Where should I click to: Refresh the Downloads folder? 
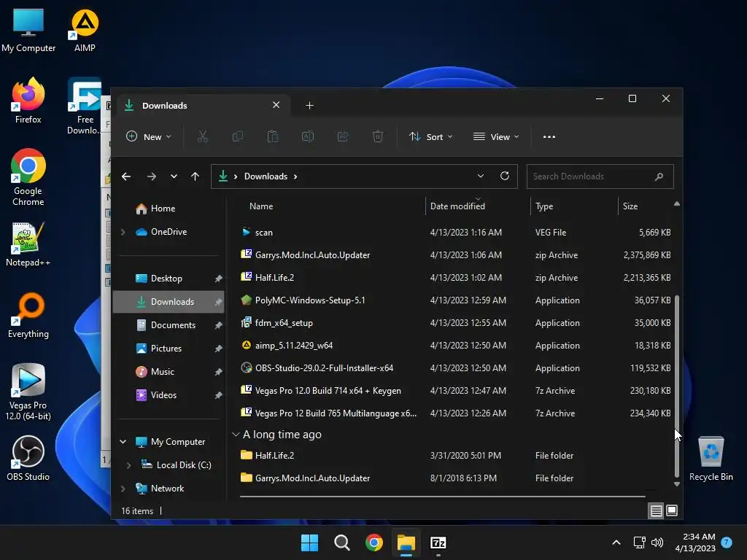point(505,176)
